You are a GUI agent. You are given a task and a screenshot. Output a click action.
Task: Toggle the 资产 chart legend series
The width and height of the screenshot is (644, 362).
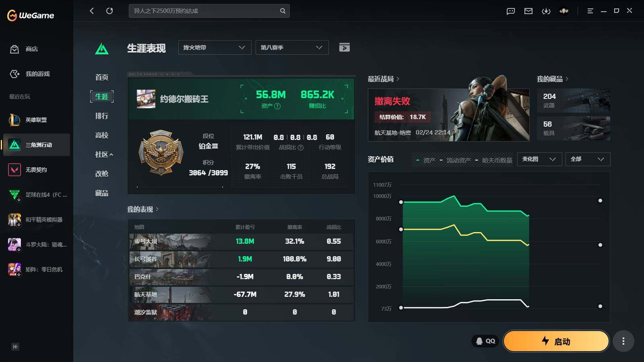[426, 160]
